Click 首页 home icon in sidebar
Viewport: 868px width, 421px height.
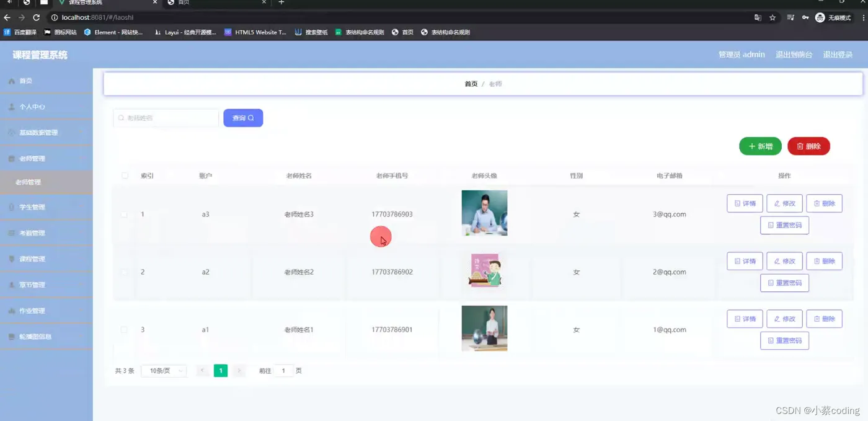coord(12,81)
